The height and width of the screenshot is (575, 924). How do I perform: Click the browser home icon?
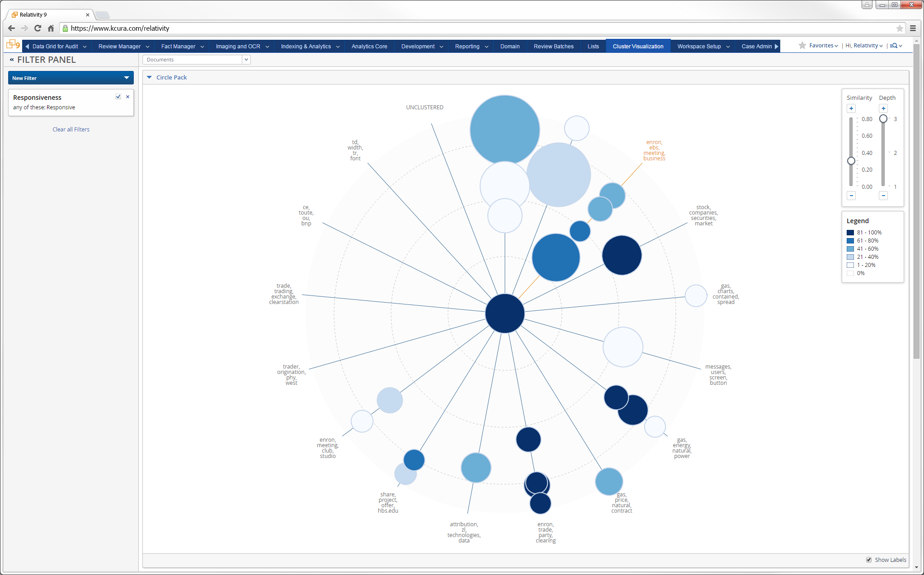[x=51, y=28]
